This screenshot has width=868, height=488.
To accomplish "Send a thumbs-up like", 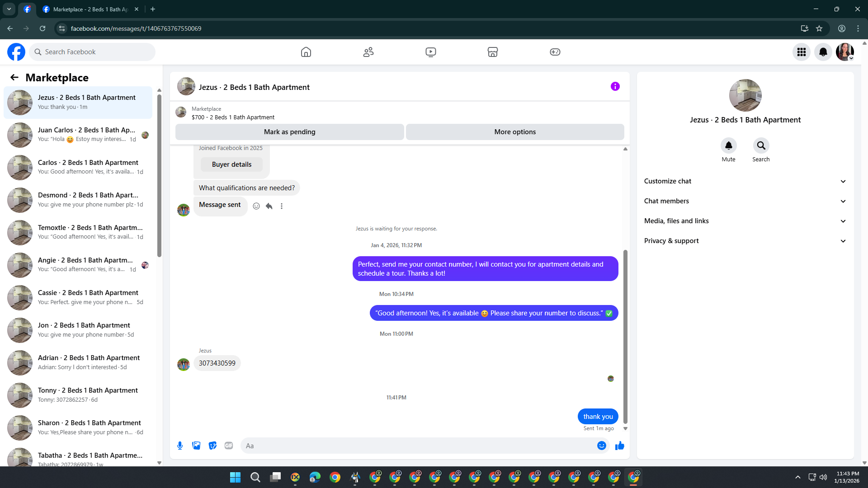I will (619, 446).
